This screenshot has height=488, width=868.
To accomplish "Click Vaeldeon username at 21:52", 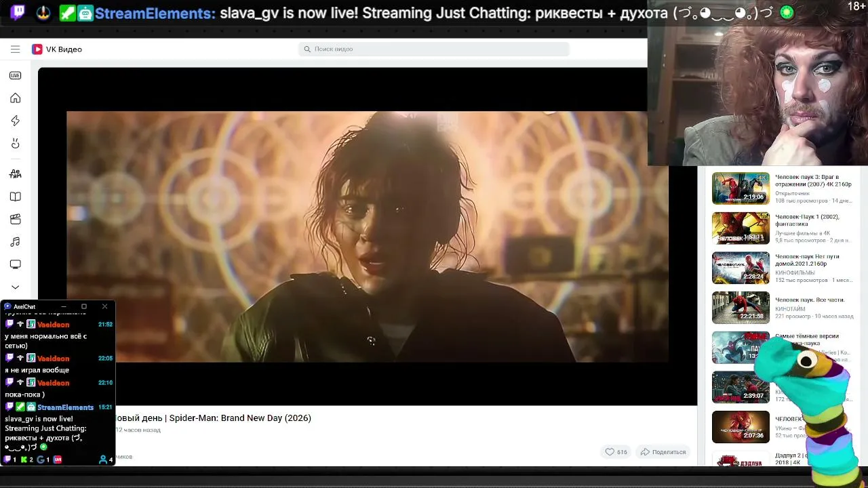I will pyautogui.click(x=53, y=325).
